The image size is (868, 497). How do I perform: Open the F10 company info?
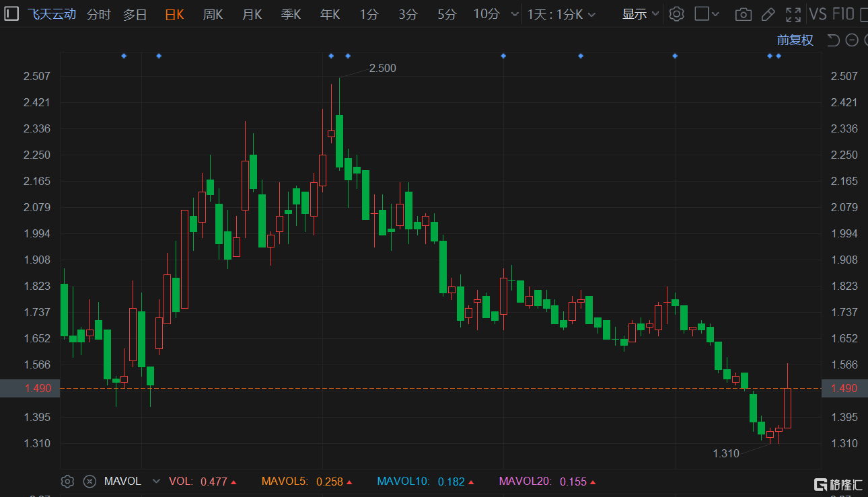(842, 14)
